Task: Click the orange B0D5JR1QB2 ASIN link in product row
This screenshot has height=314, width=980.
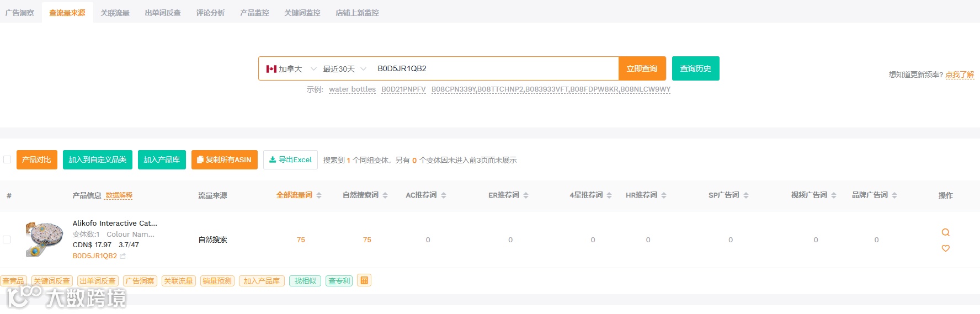Action: click(x=95, y=256)
